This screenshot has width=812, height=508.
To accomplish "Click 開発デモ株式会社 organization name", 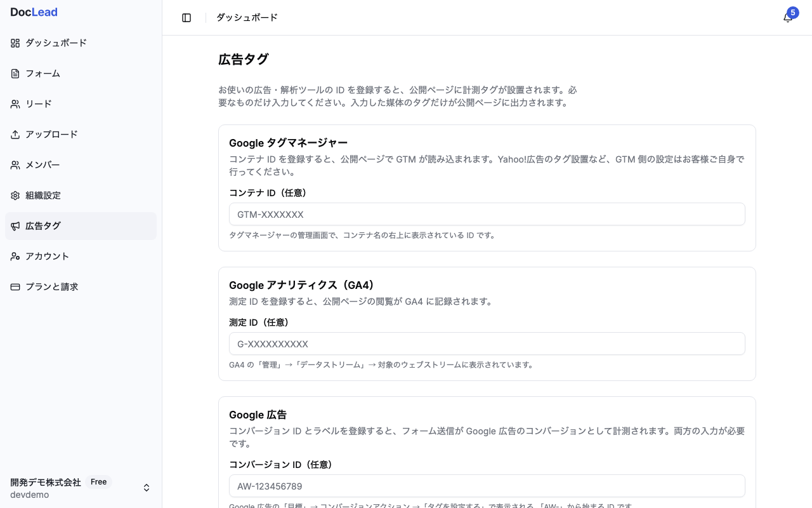I will click(46, 482).
